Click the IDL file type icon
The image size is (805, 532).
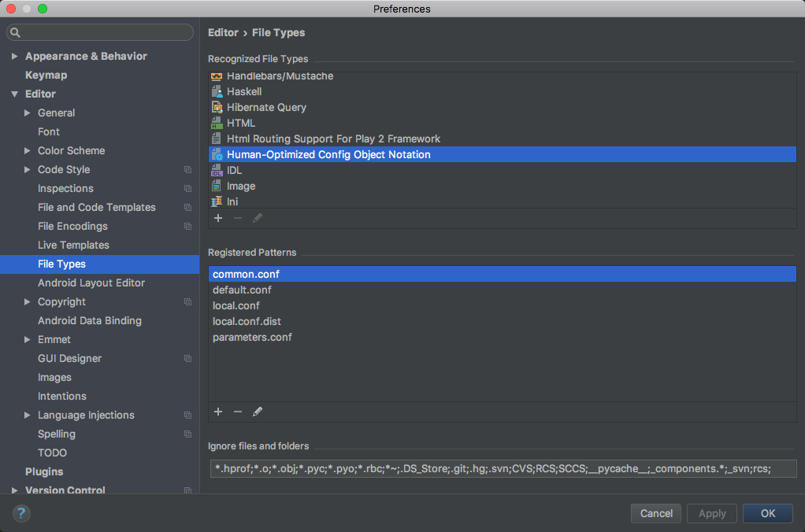coord(217,170)
